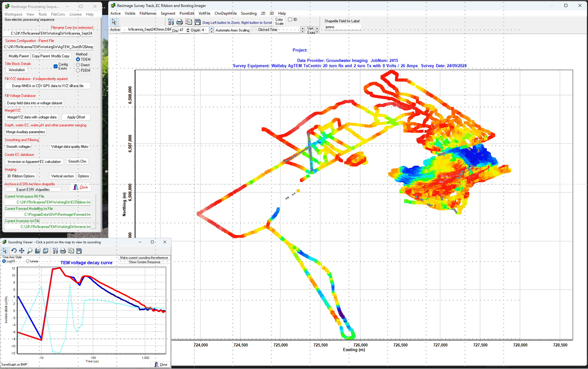This screenshot has height=369, width=588.
Task: Select the Direct method radio button
Action: coord(78,65)
